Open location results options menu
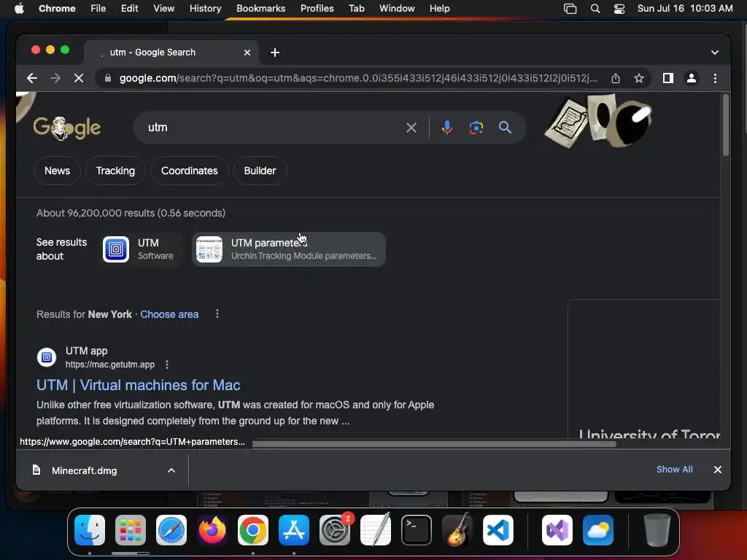747x560 pixels. coord(217,314)
